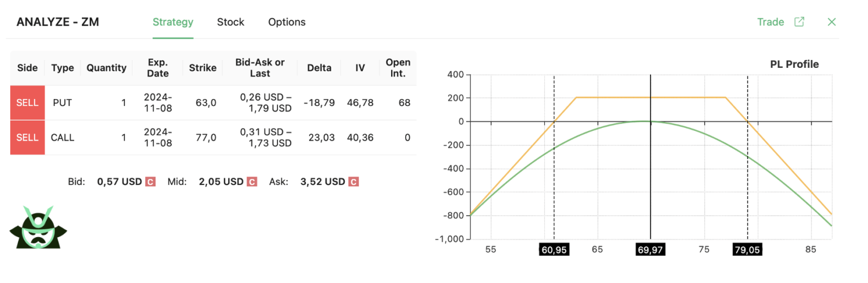Toggle the SELL side on the CALL row
This screenshot has height=283, width=868.
pos(27,138)
